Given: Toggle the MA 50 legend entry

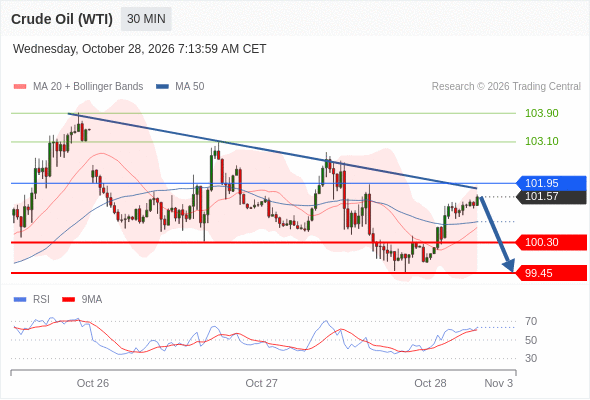Looking at the screenshot, I should tap(180, 87).
